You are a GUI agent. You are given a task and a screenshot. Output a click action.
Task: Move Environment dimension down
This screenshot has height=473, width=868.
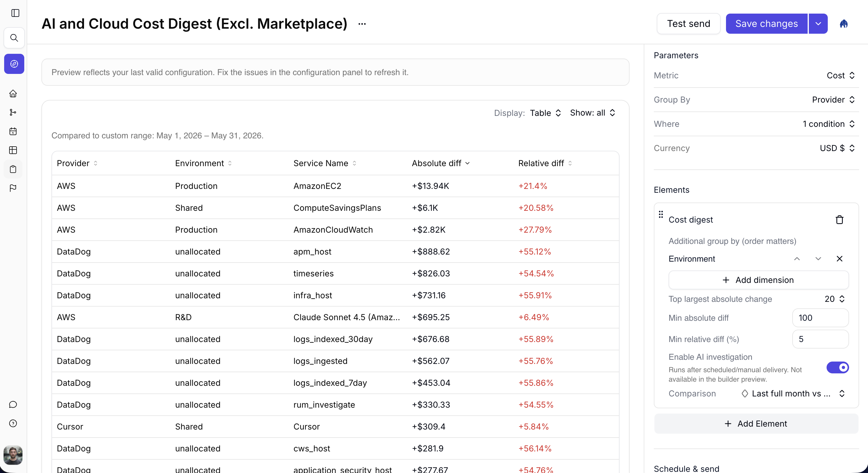pos(818,259)
